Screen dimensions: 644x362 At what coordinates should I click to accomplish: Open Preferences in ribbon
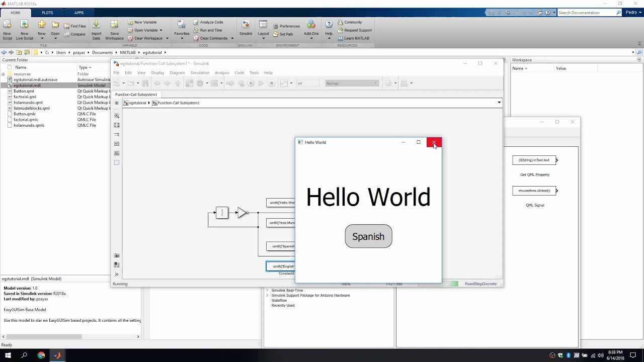pos(286,26)
